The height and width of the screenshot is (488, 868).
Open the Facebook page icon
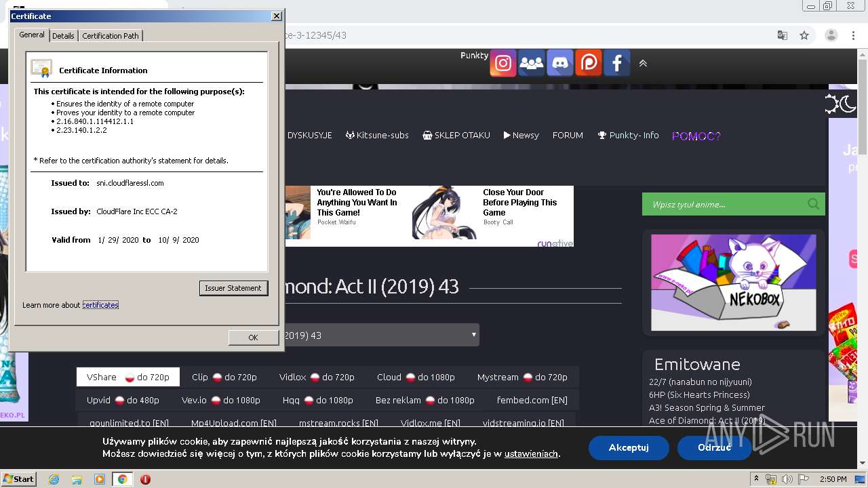(x=617, y=63)
